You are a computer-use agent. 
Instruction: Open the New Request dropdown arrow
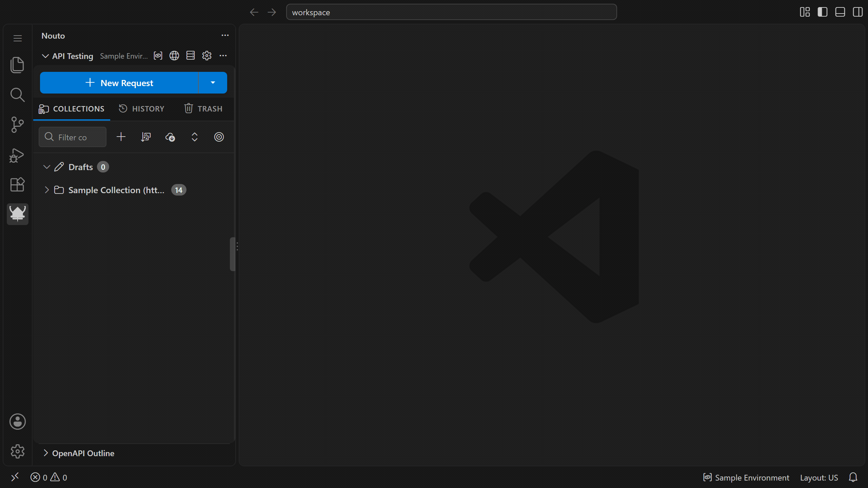point(213,83)
